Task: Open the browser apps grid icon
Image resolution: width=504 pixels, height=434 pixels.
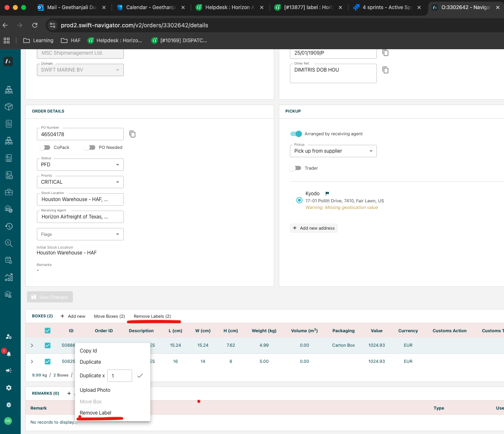Action: tap(7, 41)
